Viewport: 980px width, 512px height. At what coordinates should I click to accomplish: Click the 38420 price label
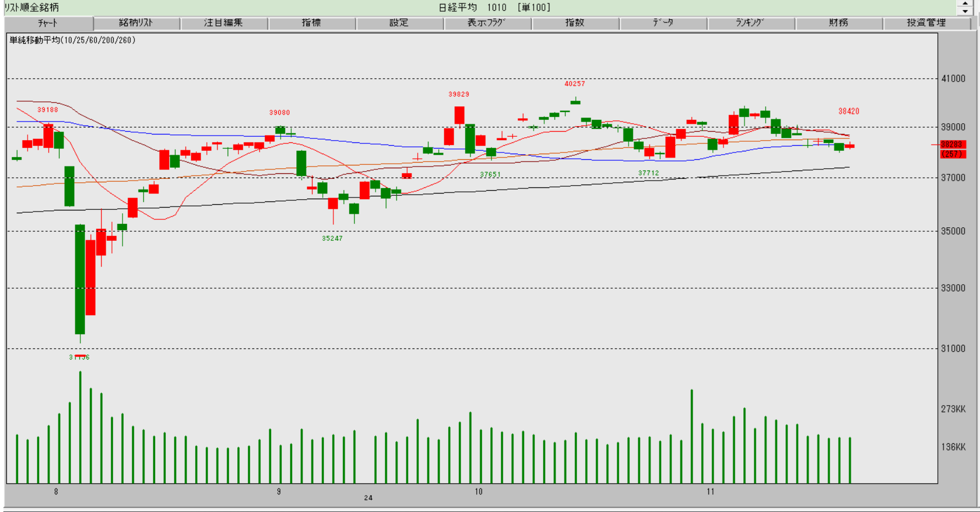tap(848, 111)
